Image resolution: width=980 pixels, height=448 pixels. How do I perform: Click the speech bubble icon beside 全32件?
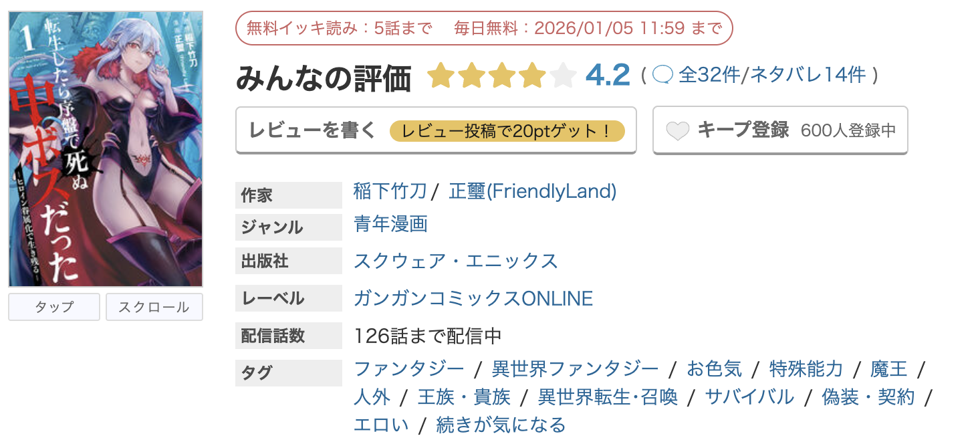[664, 76]
